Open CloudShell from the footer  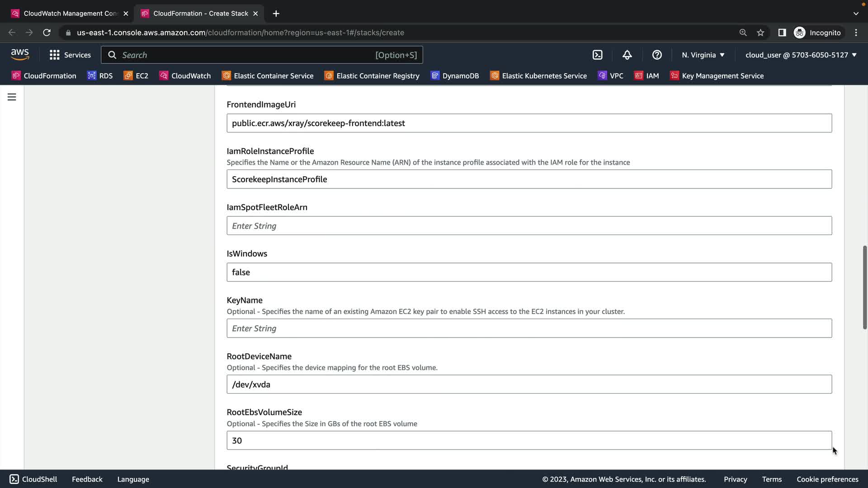[33, 479]
